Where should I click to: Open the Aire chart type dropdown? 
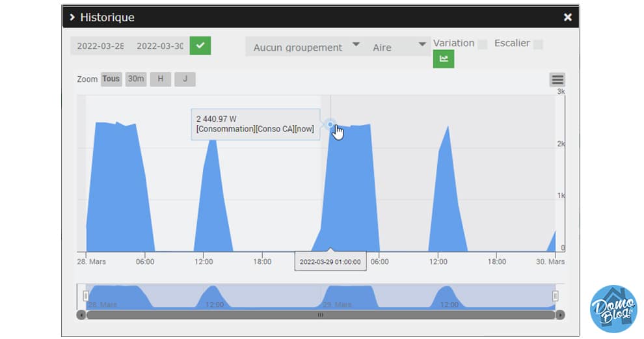pos(399,46)
